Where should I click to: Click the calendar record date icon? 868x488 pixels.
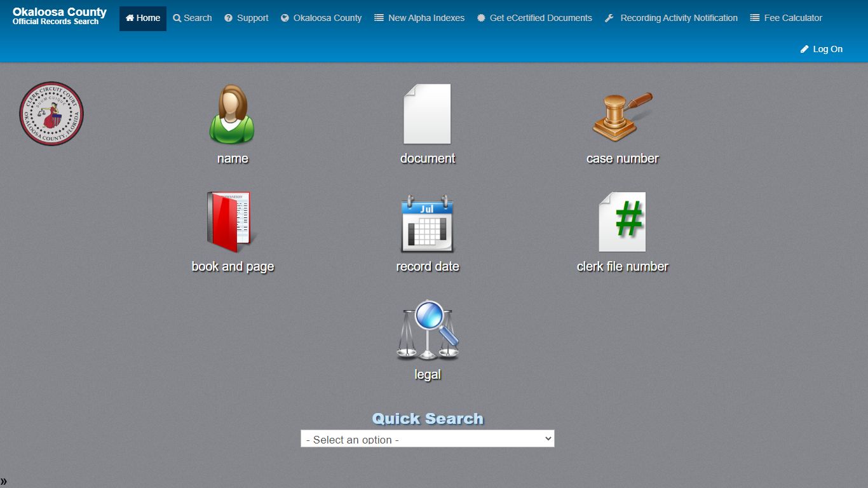(x=427, y=223)
